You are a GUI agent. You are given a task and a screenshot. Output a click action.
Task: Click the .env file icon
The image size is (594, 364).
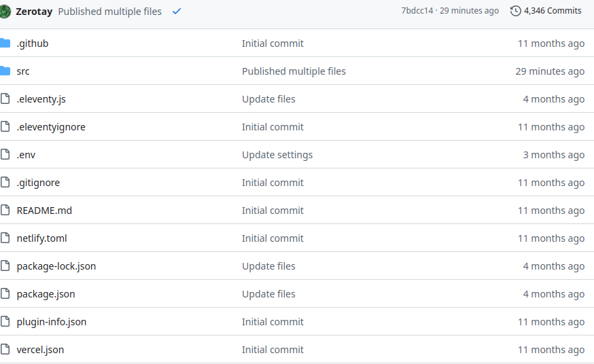point(5,155)
